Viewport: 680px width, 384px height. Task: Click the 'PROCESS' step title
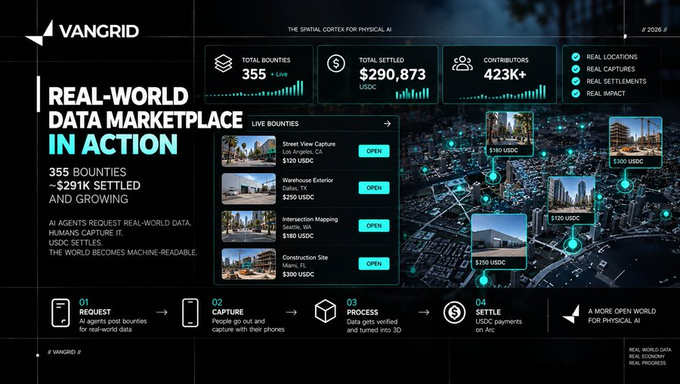(x=362, y=312)
